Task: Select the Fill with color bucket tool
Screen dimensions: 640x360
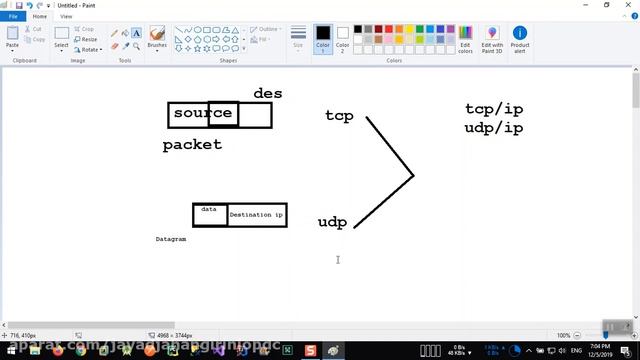Action: tap(125, 33)
